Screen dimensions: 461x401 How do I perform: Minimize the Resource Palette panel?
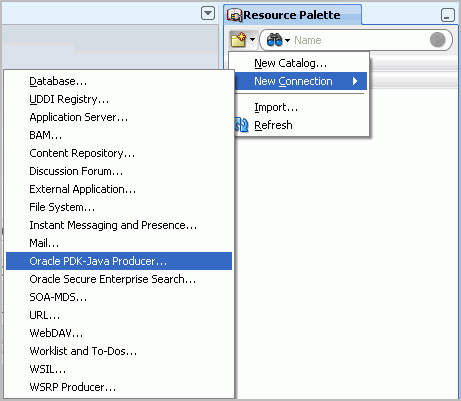pos(447,15)
